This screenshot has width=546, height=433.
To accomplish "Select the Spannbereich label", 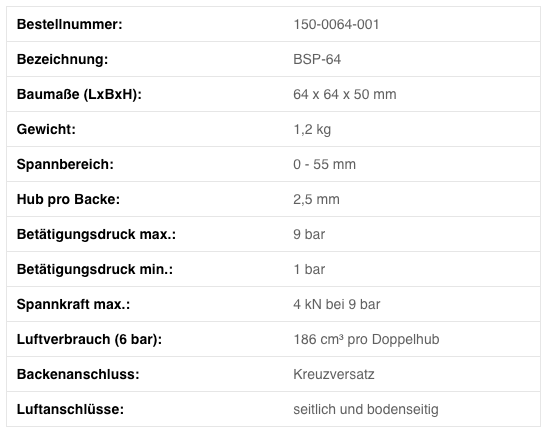I will pos(65,164).
